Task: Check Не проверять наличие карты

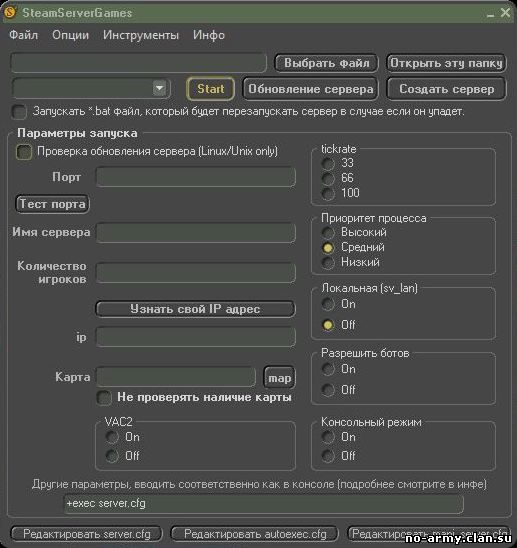Action: [104, 397]
